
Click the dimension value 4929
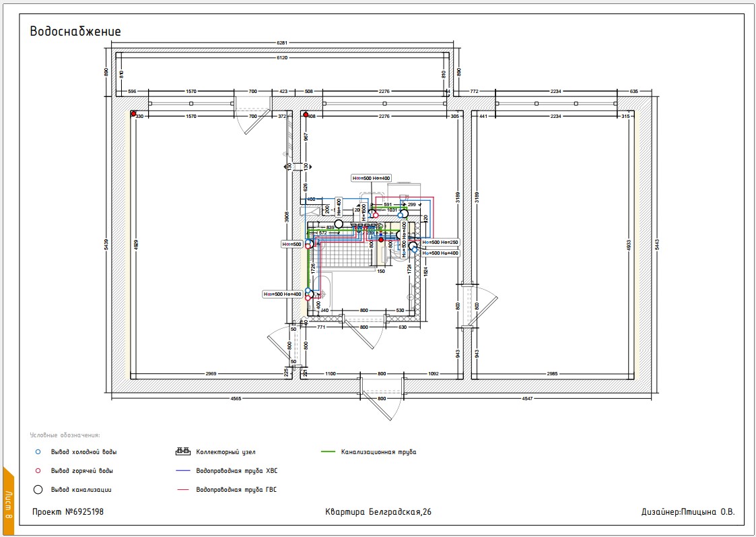[x=137, y=244]
